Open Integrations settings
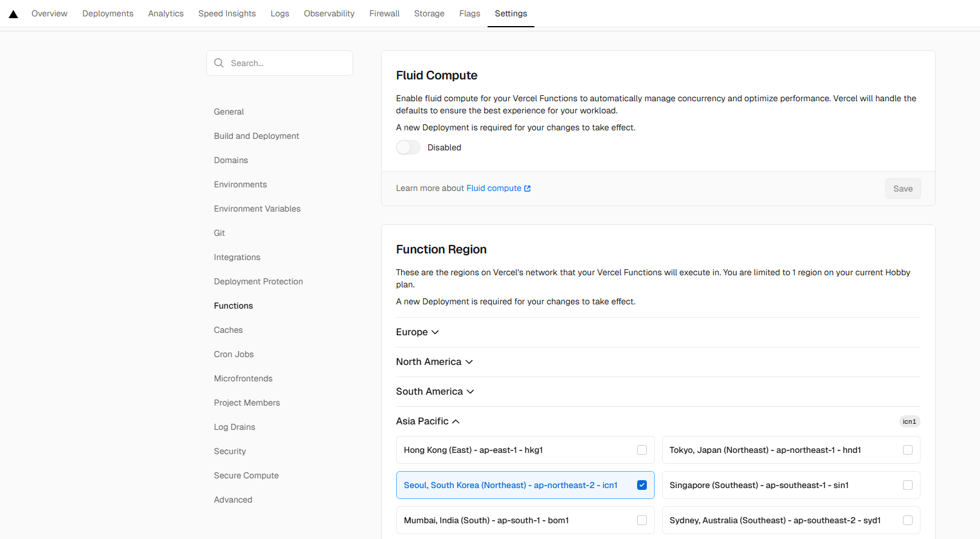 point(237,257)
